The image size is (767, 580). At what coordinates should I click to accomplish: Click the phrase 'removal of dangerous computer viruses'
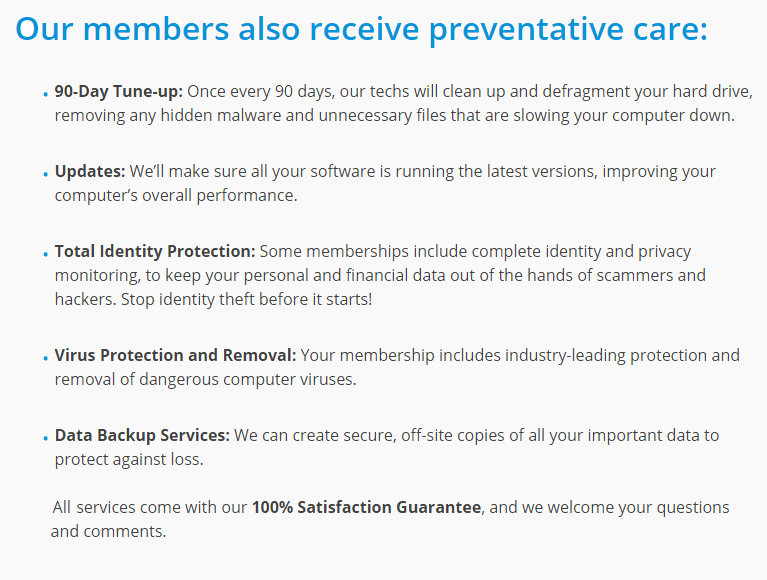click(x=204, y=379)
